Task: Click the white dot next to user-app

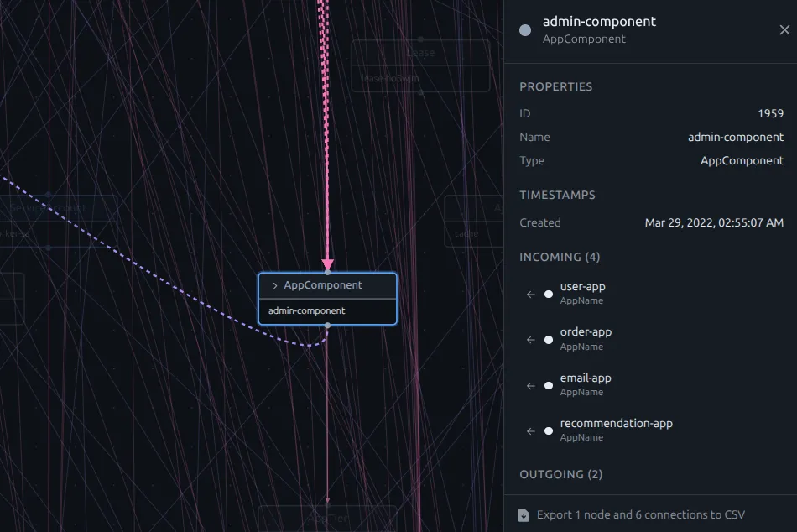Action: tap(549, 295)
